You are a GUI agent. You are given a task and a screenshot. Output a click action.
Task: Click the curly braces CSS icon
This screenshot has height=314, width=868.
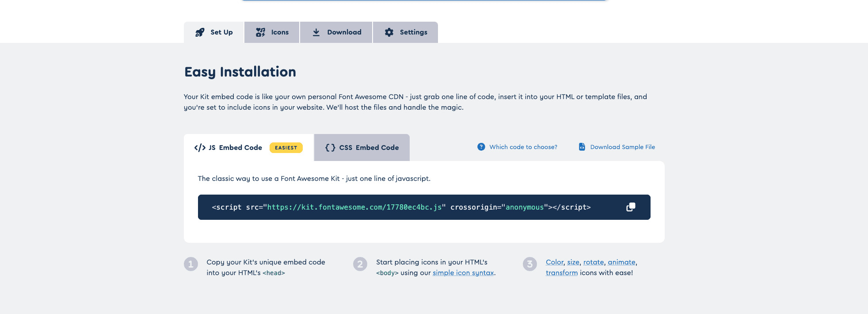click(330, 148)
